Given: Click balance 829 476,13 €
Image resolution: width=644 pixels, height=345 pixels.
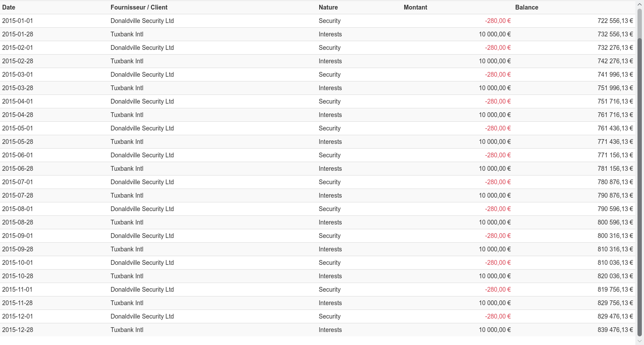Looking at the screenshot, I should [x=615, y=316].
